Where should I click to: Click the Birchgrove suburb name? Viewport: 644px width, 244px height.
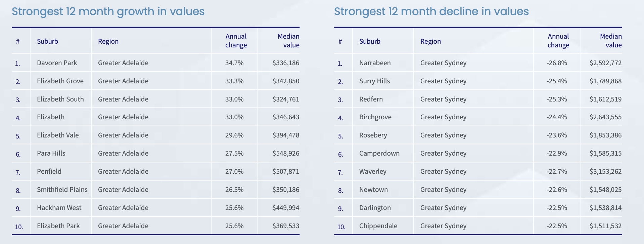(375, 117)
